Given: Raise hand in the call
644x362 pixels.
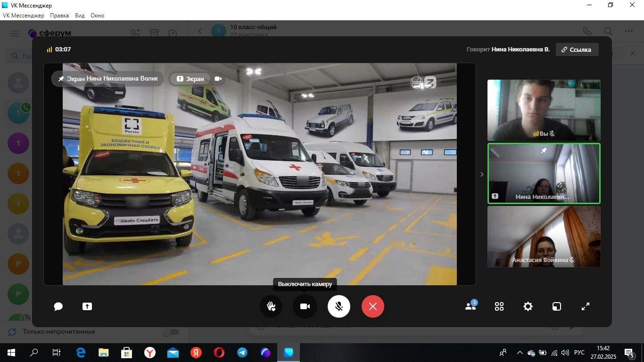Looking at the screenshot, I should pos(271,306).
